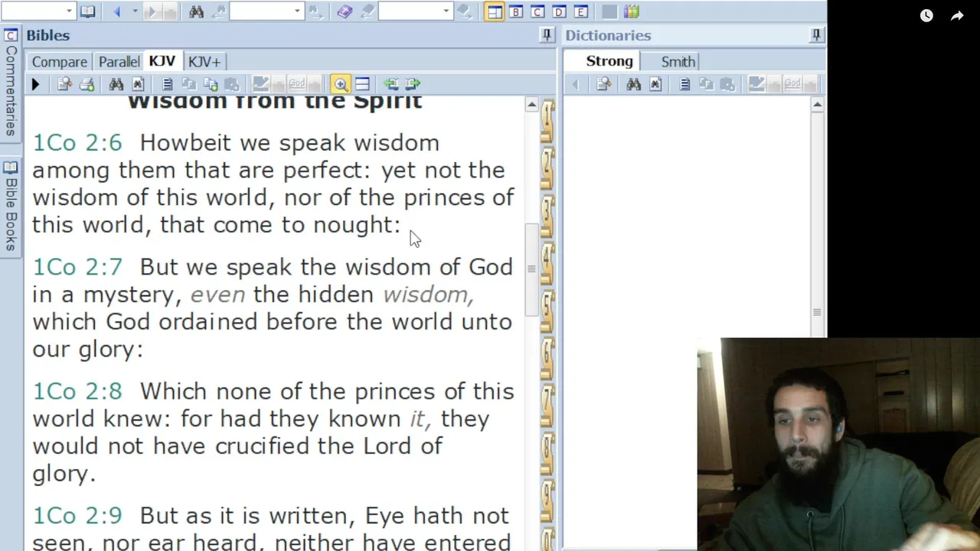Open the back history dropdown arrow
Viewport: 980px width, 551px height.
[135, 11]
